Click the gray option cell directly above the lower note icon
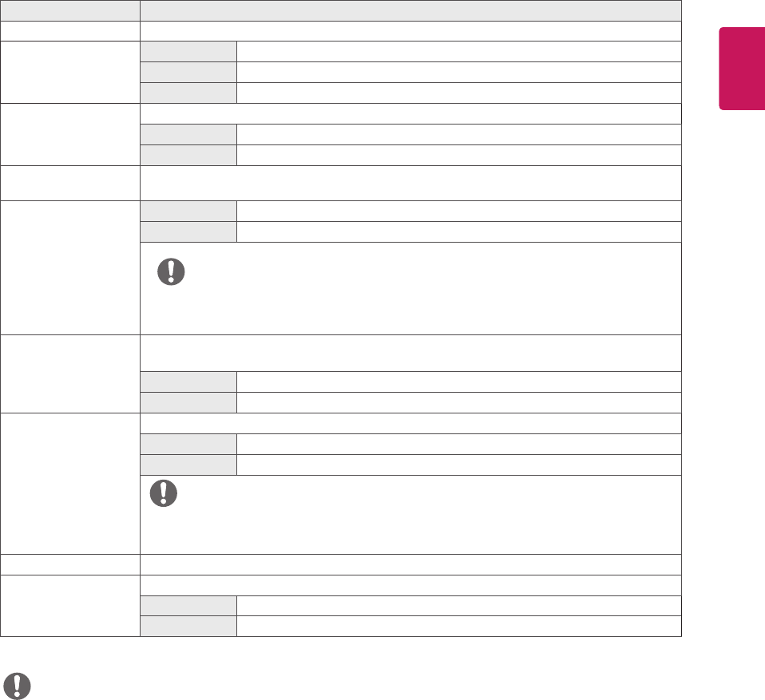 188,465
